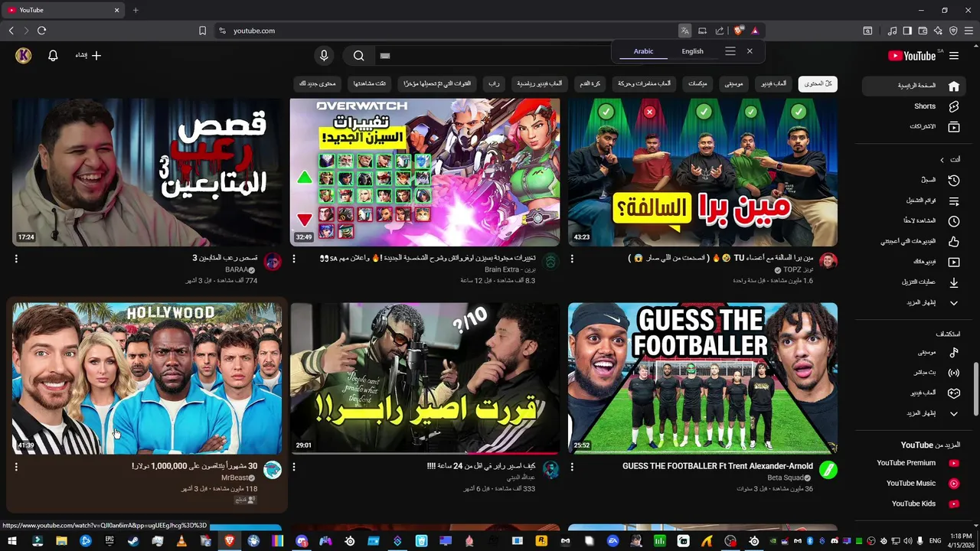Image resolution: width=980 pixels, height=551 pixels.
Task: Click the search magnifier button
Action: [358, 56]
